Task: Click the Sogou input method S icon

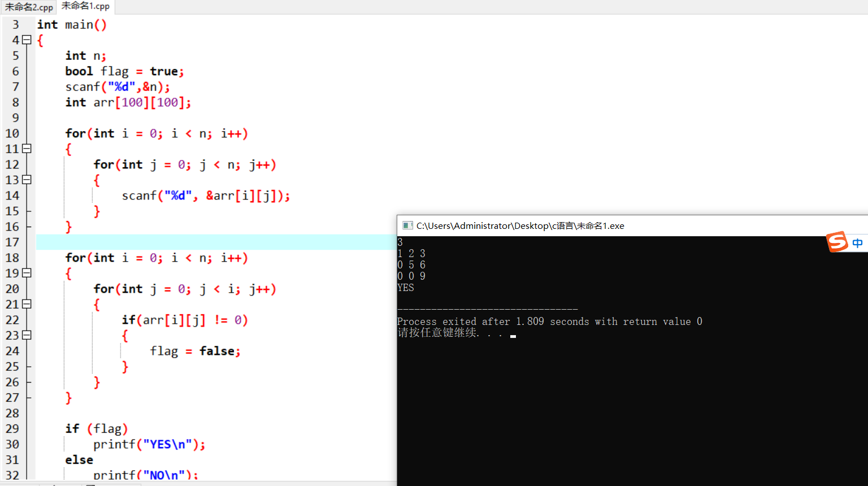Action: point(837,242)
